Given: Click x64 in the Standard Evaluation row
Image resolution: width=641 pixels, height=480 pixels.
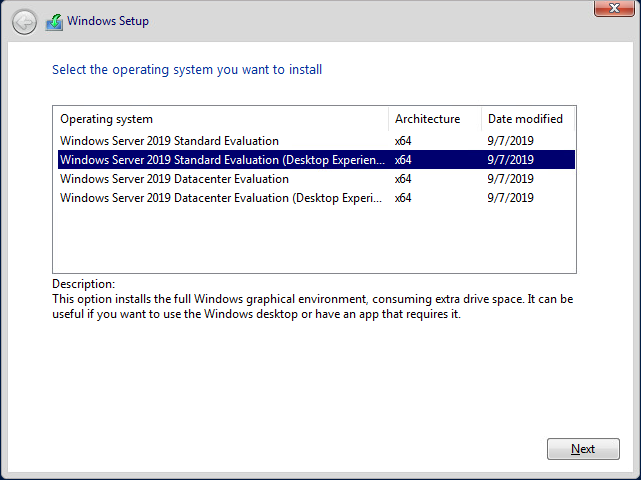Looking at the screenshot, I should [403, 141].
